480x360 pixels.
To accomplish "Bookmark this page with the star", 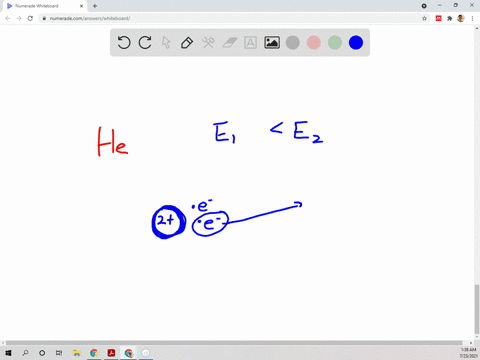I will point(424,18).
